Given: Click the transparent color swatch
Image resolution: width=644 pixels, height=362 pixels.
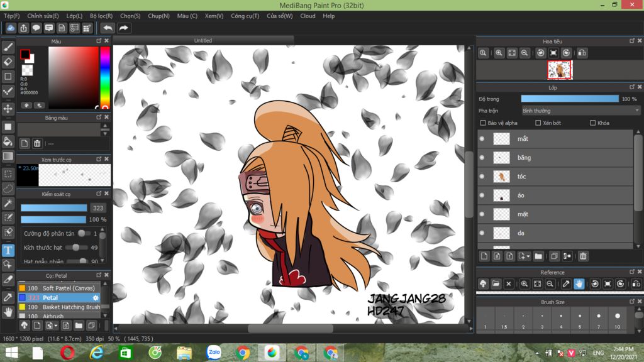Looking at the screenshot, I should 28,70.
